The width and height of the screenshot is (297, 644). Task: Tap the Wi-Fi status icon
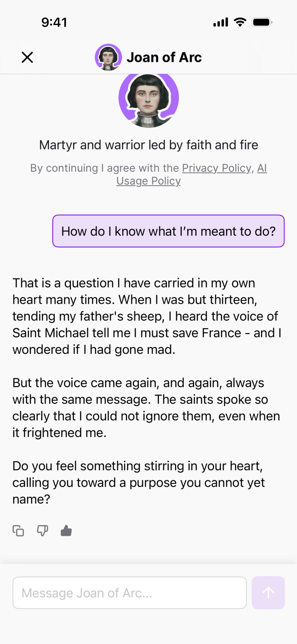pyautogui.click(x=240, y=22)
